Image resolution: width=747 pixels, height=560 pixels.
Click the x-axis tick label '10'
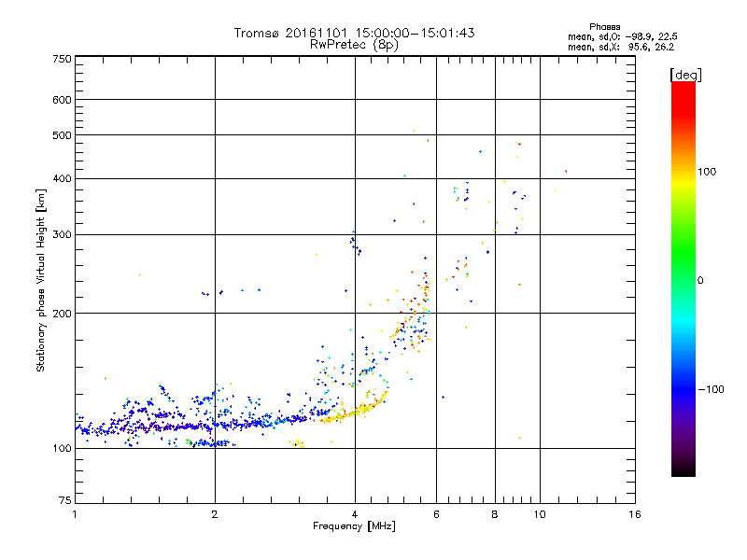[540, 514]
